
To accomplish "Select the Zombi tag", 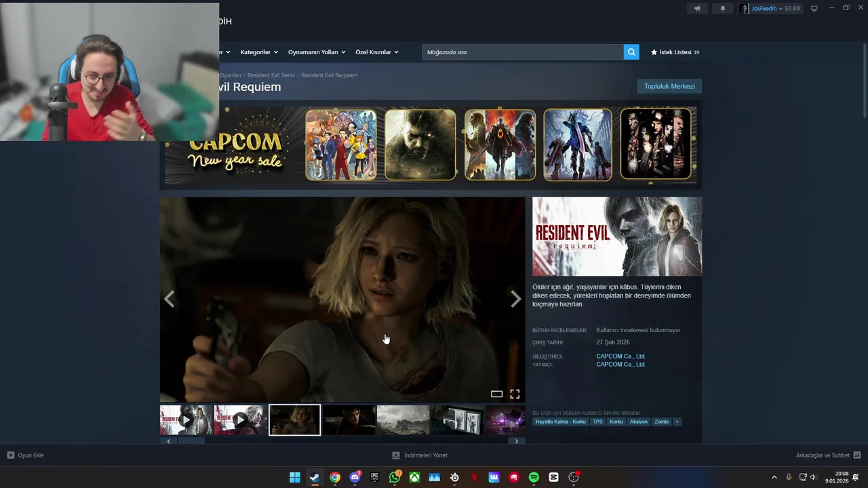I will 661,422.
